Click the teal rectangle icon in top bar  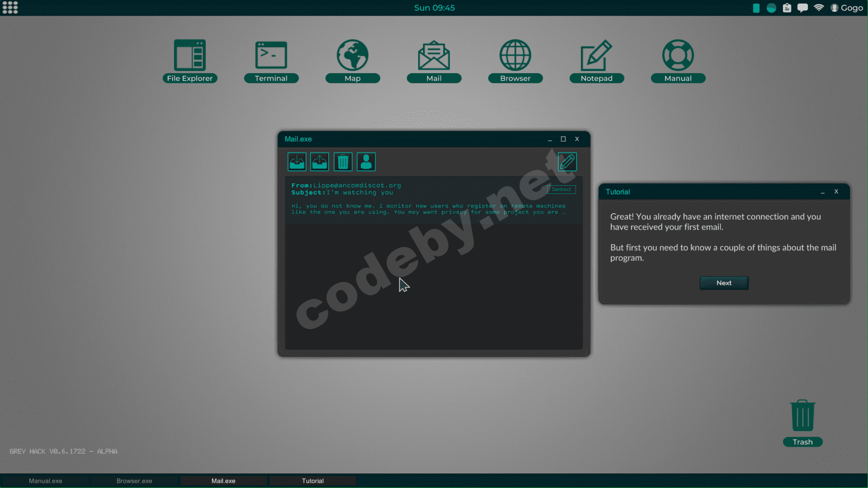756,8
